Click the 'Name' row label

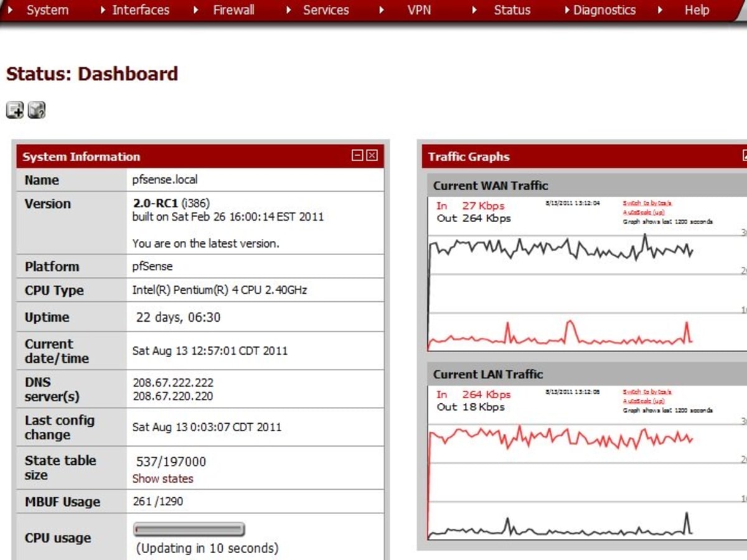click(42, 180)
